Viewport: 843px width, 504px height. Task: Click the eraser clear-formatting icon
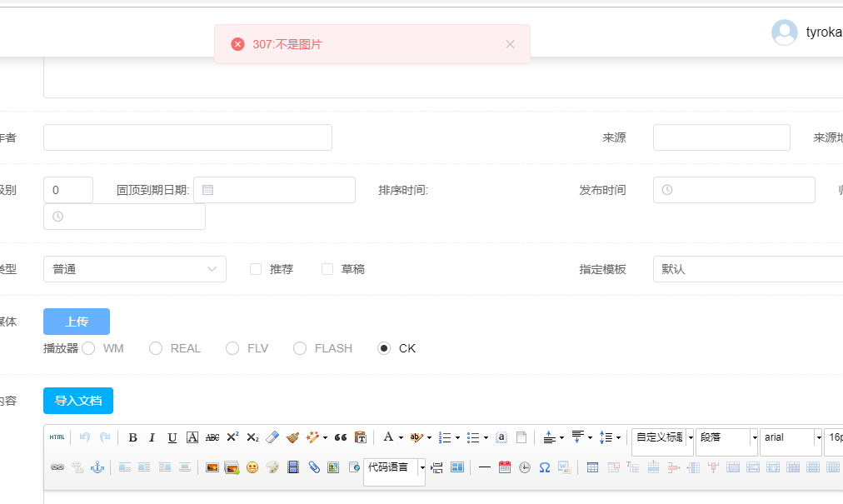tap(272, 437)
